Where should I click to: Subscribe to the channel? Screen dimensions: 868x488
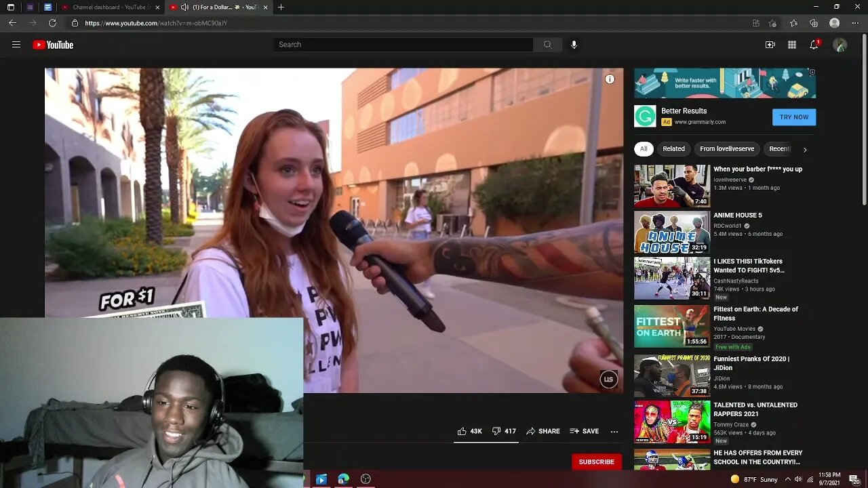click(x=597, y=462)
